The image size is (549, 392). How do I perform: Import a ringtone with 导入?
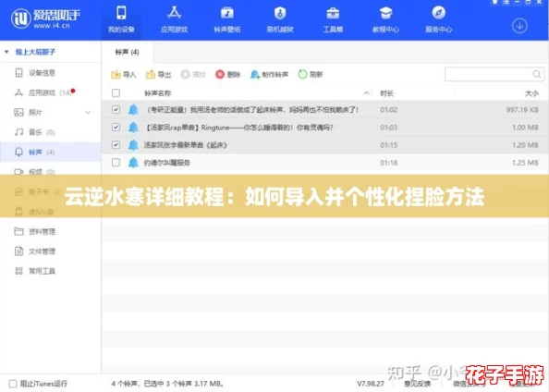click(123, 74)
